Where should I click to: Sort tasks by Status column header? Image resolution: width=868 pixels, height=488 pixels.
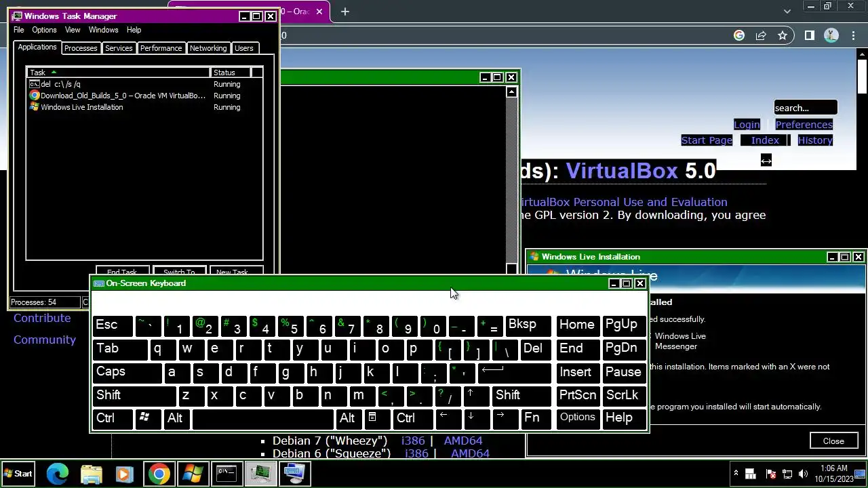[231, 73]
